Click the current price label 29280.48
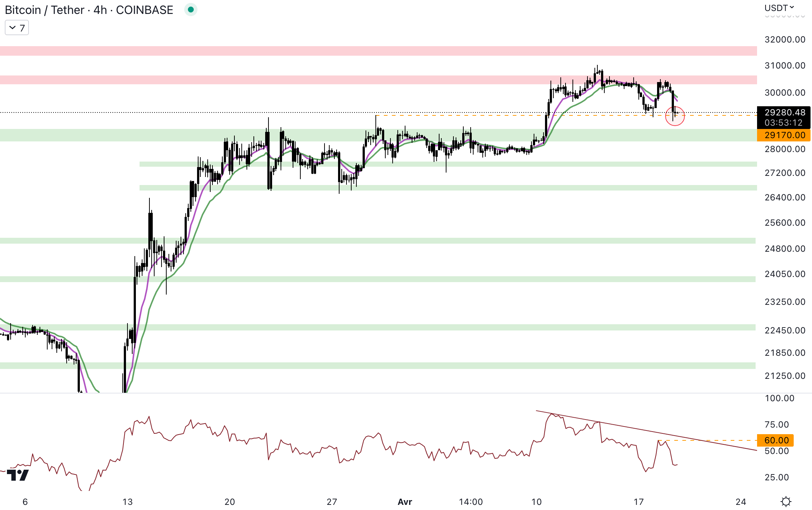 pyautogui.click(x=784, y=113)
